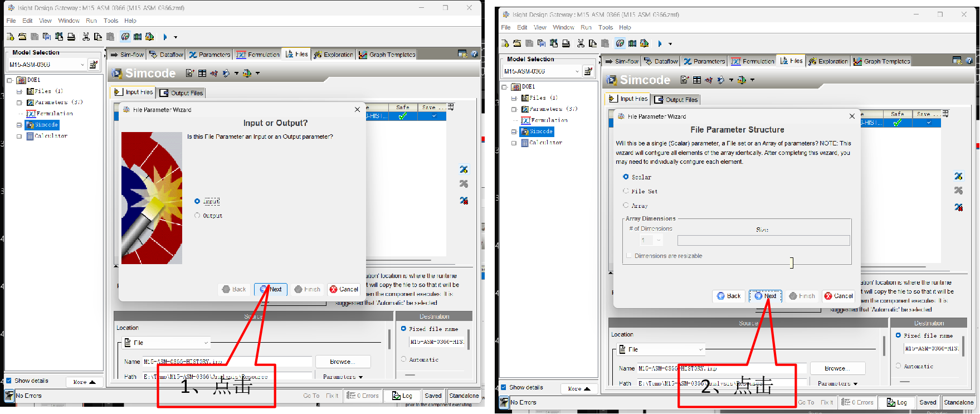The width and height of the screenshot is (980, 414).
Task: Open the M15-ASM-0366 model dropdown in left window
Action: point(82,65)
